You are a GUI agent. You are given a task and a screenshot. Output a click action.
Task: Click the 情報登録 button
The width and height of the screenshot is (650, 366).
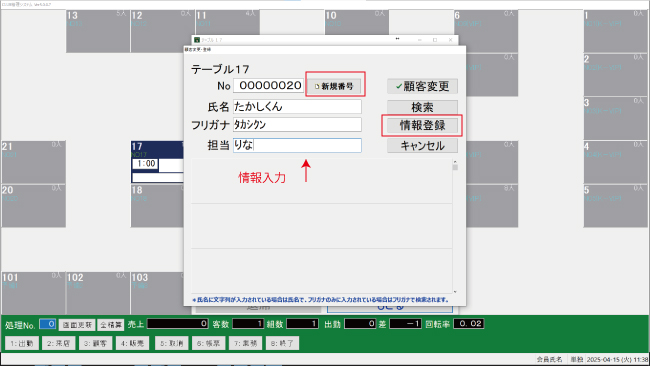click(x=422, y=126)
